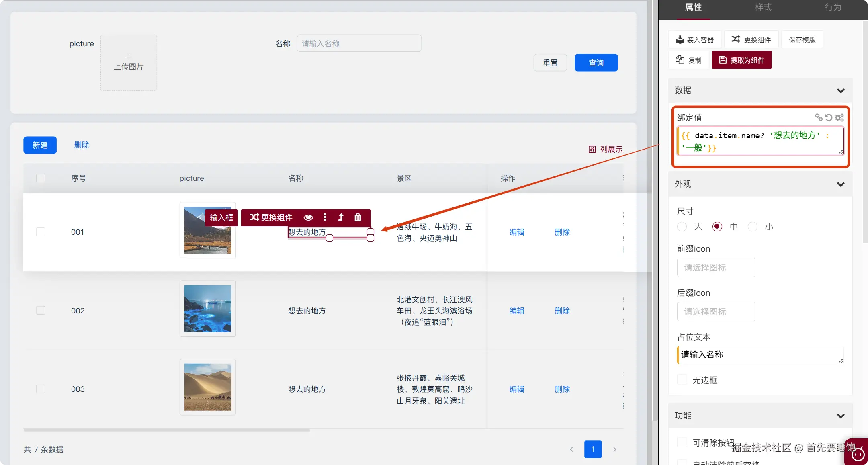Collapse the 数据 section chevron
The height and width of the screenshot is (465, 868).
click(841, 91)
